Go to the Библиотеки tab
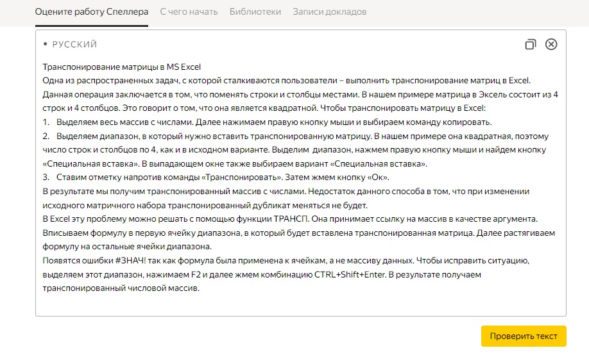Screen dimensions: 589x364 [x=255, y=12]
